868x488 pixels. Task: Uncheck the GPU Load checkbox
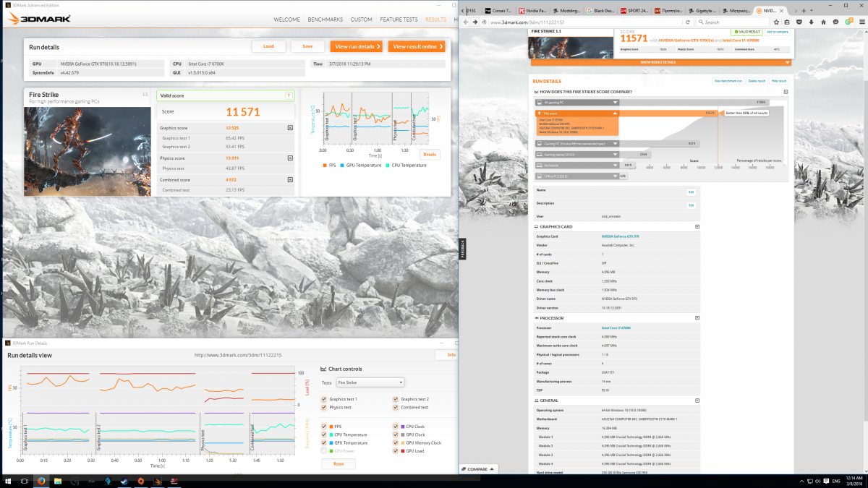(x=396, y=450)
